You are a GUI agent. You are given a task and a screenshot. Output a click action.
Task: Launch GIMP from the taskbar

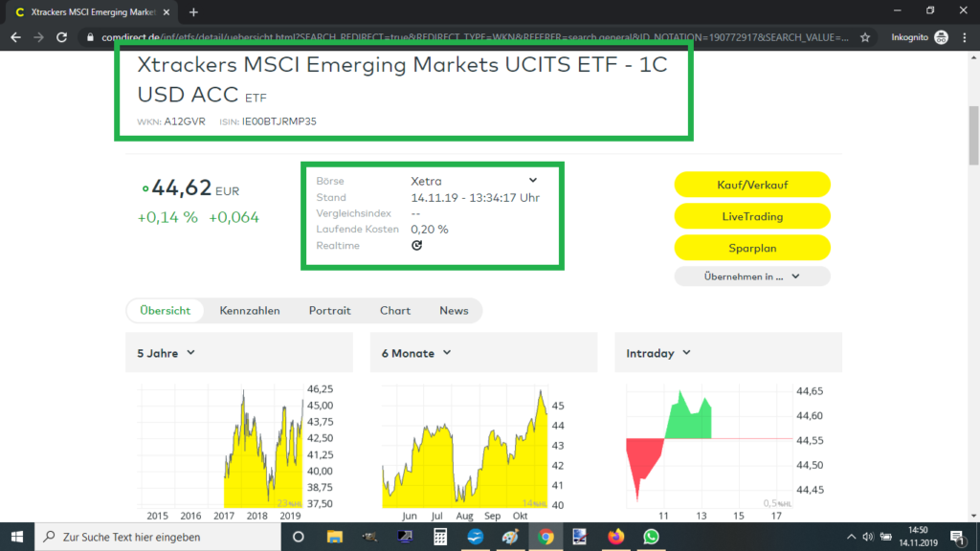(369, 537)
